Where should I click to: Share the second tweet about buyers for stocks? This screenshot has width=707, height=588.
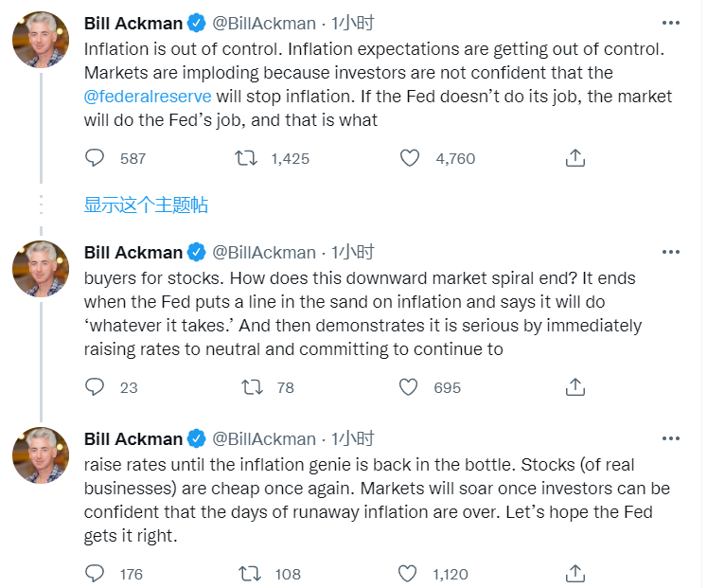click(574, 386)
